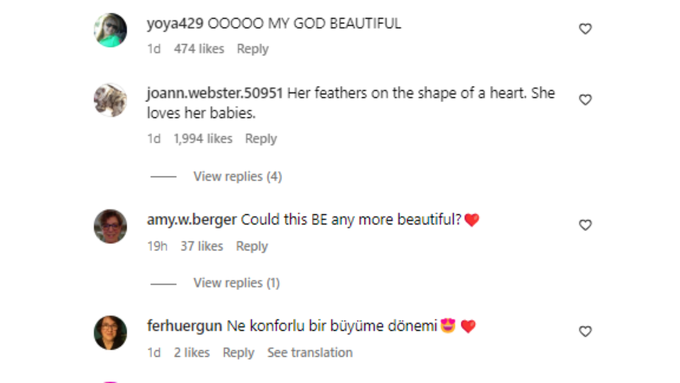See translation of ferhuergun's comment
This screenshot has height=383, width=680.
pyautogui.click(x=310, y=353)
